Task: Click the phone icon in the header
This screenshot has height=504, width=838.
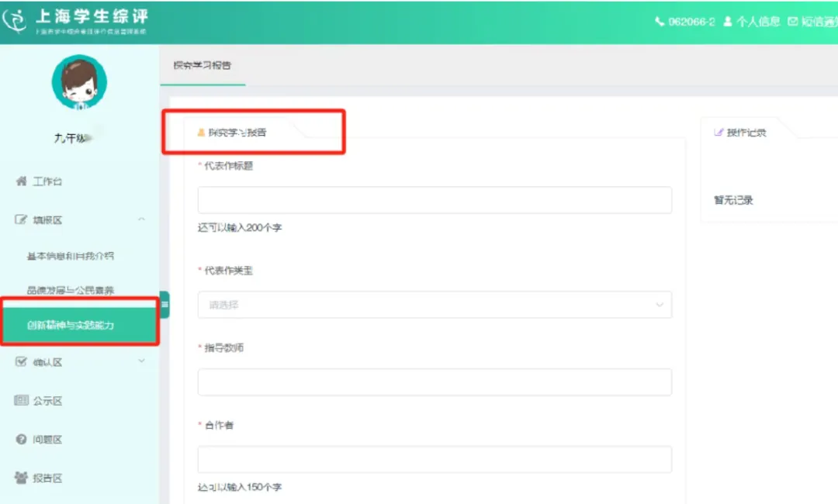Action: 660,22
